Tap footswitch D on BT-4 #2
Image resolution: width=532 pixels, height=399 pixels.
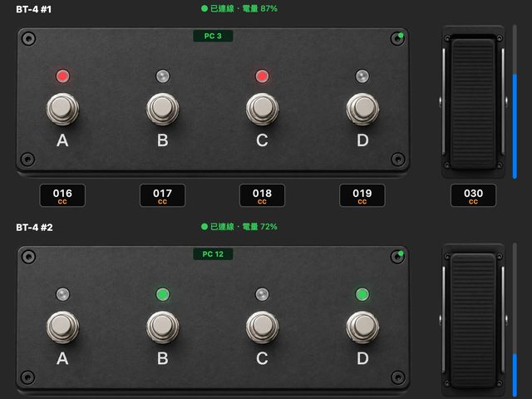point(362,327)
